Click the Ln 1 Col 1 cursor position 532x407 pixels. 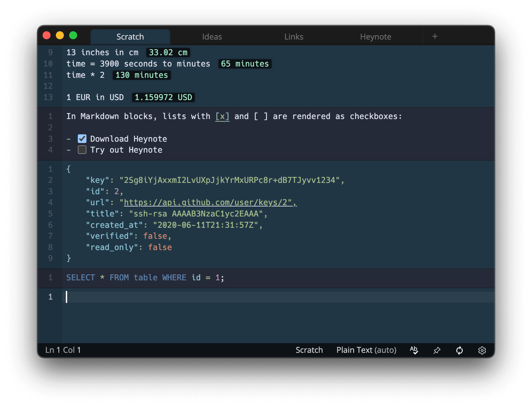[63, 350]
